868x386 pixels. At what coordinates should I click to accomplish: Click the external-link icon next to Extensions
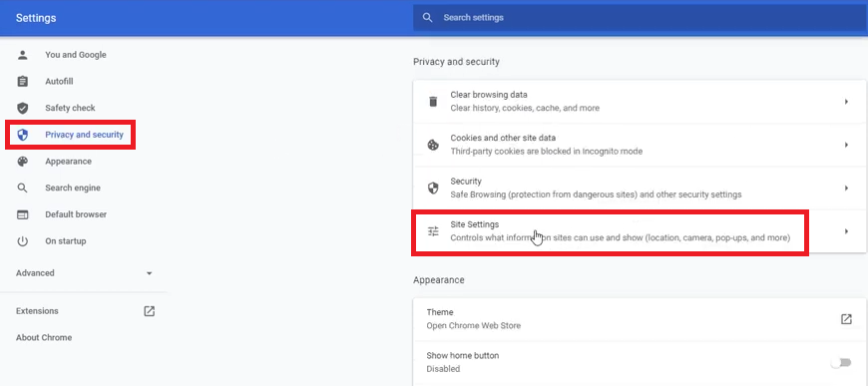click(150, 310)
